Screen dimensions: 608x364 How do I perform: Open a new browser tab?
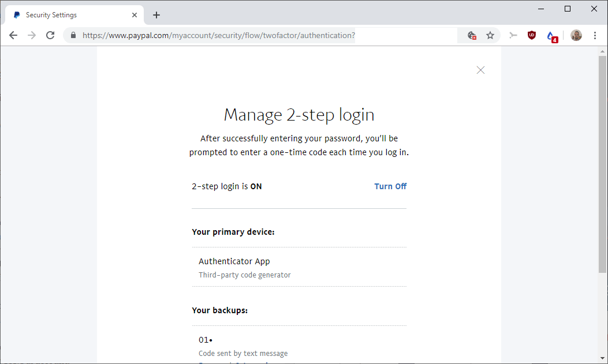156,15
